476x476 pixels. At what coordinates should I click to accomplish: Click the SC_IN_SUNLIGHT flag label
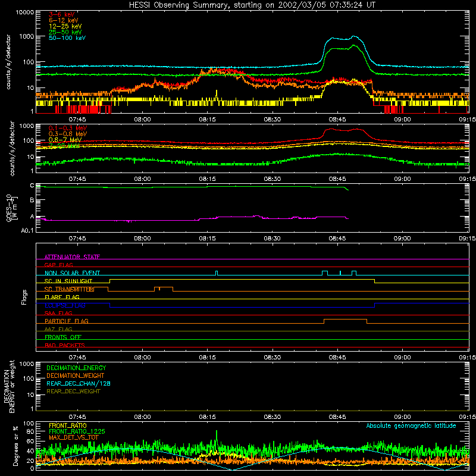[68, 281]
